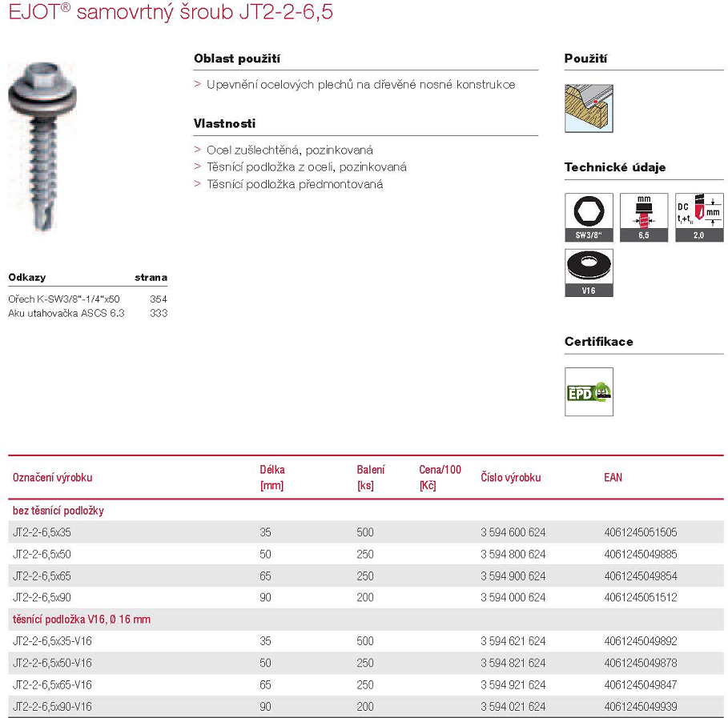728x718 pixels.
Task: Click EAN 4061245049878
Action: [641, 663]
